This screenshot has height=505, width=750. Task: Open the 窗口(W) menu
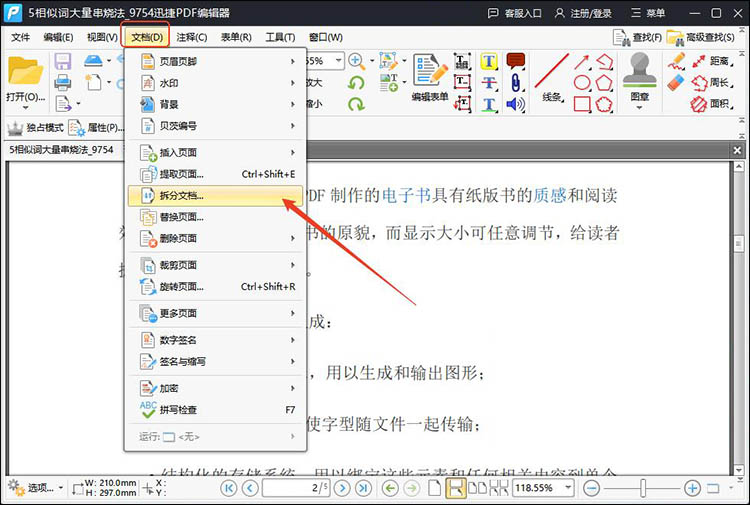click(x=326, y=37)
